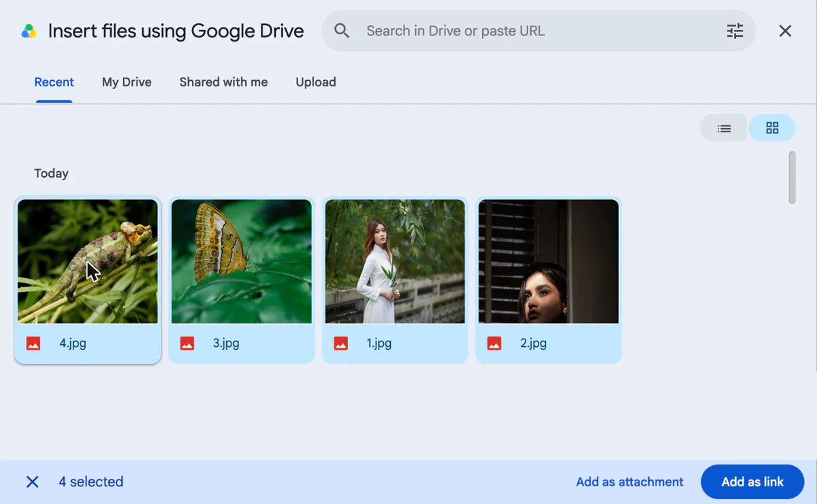
Task: Click the image file icon beside 4.jpg
Action: [33, 343]
